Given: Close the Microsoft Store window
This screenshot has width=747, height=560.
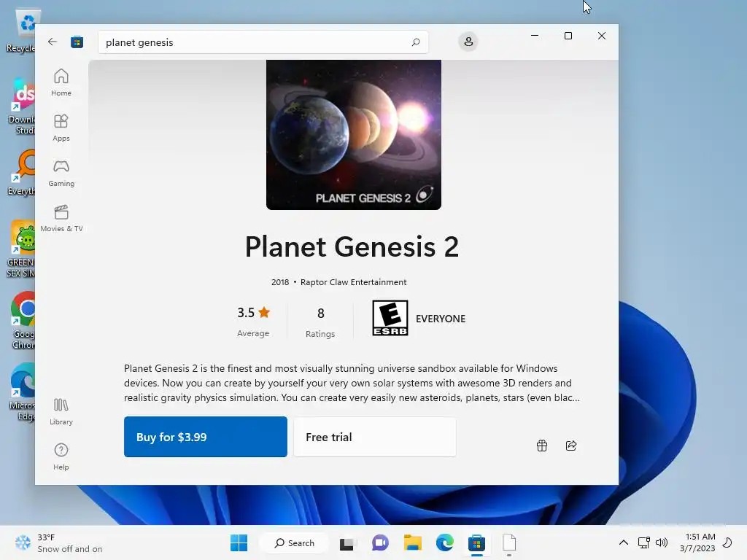Looking at the screenshot, I should coord(602,36).
